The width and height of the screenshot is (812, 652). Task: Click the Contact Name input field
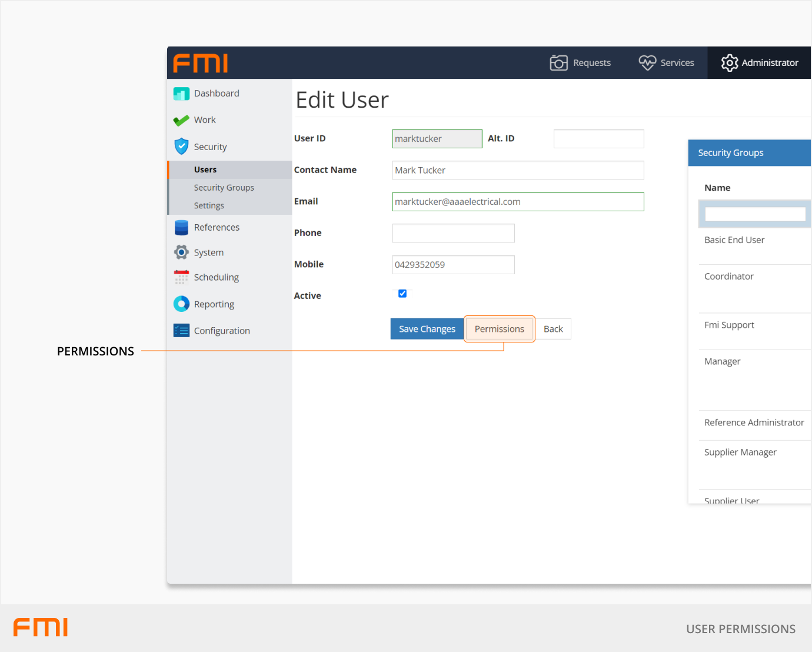pyautogui.click(x=518, y=171)
